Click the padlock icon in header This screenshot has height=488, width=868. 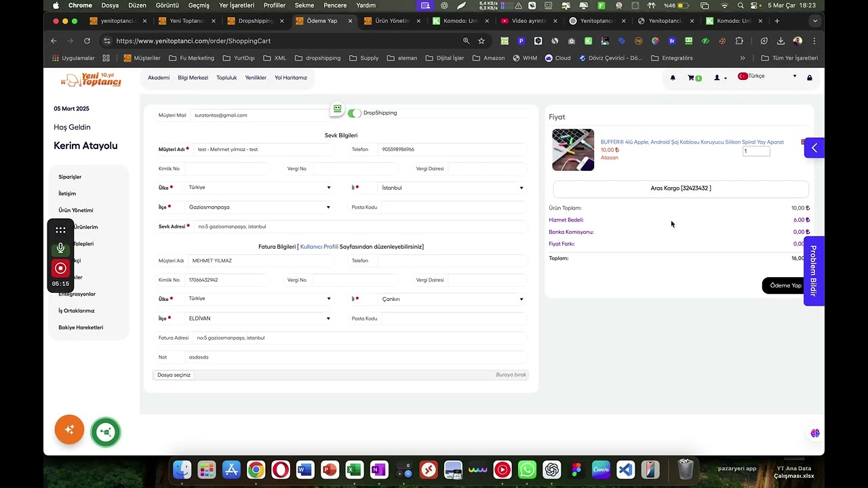[809, 78]
